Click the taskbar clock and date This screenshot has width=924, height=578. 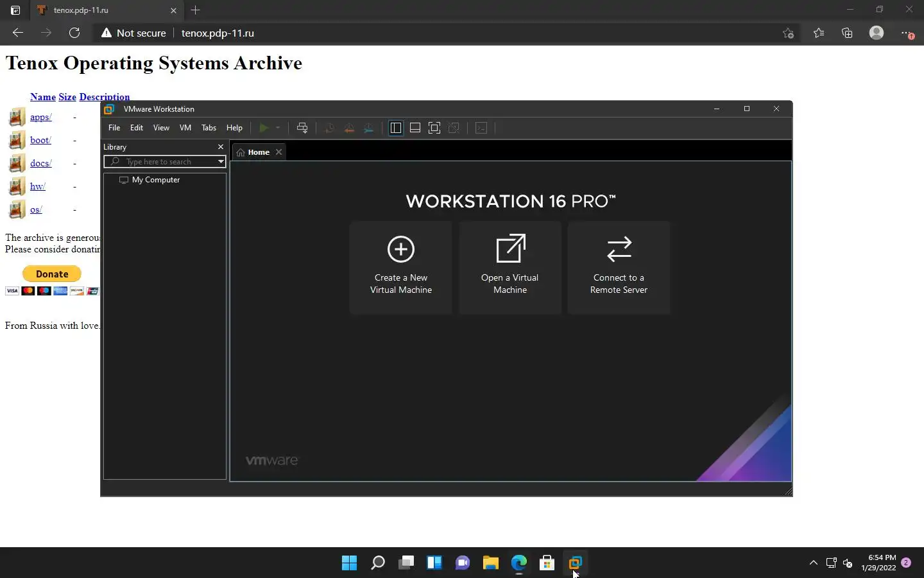pyautogui.click(x=878, y=563)
